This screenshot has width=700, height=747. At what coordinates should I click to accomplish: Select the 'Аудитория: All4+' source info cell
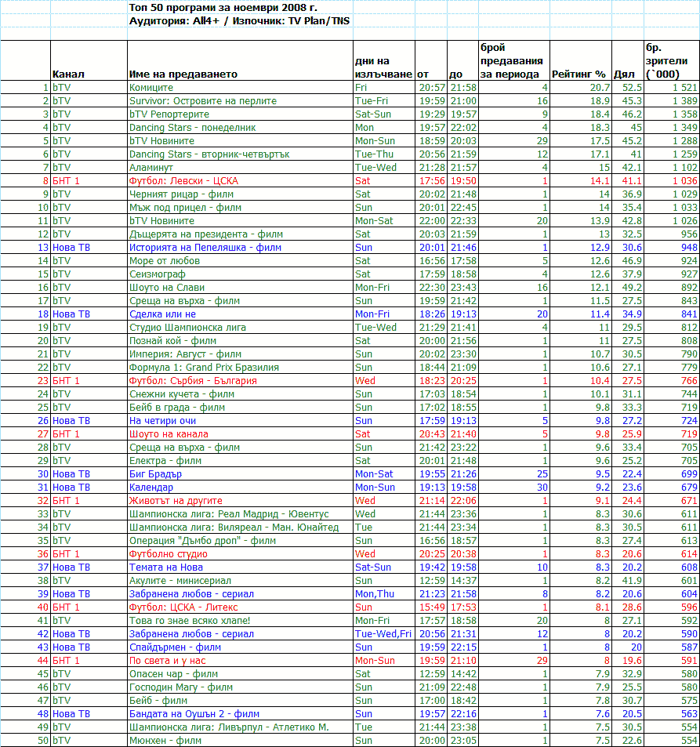click(239, 20)
